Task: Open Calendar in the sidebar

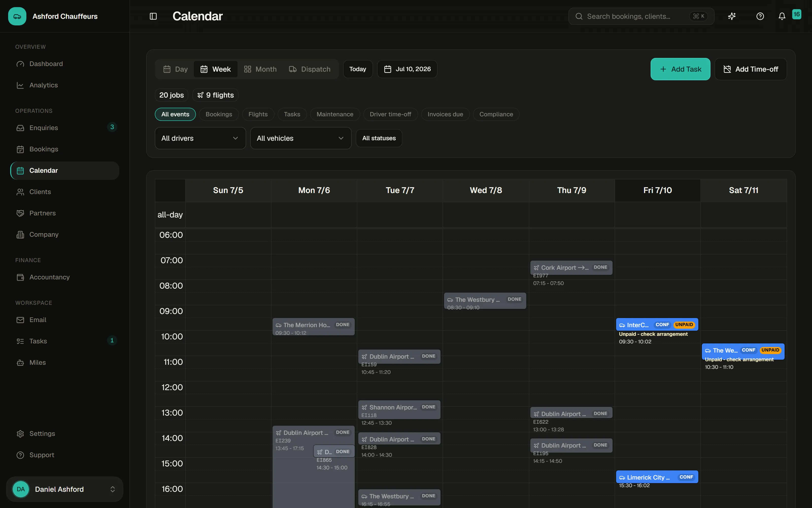Action: (64, 171)
